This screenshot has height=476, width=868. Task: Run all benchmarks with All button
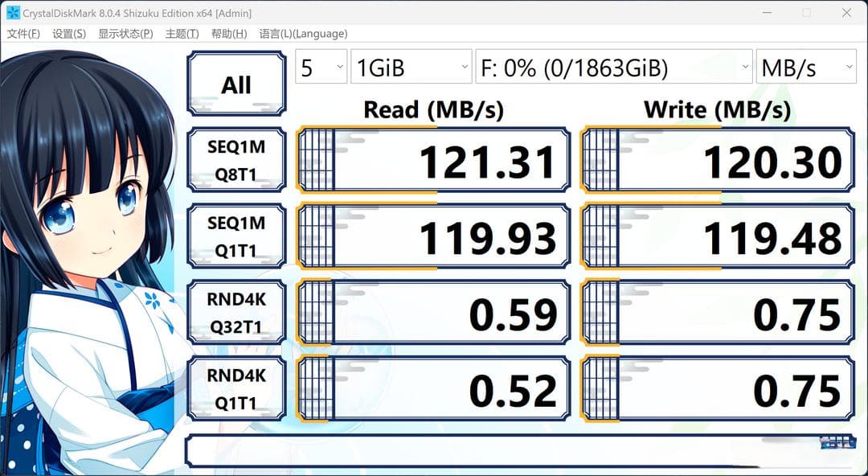point(236,84)
